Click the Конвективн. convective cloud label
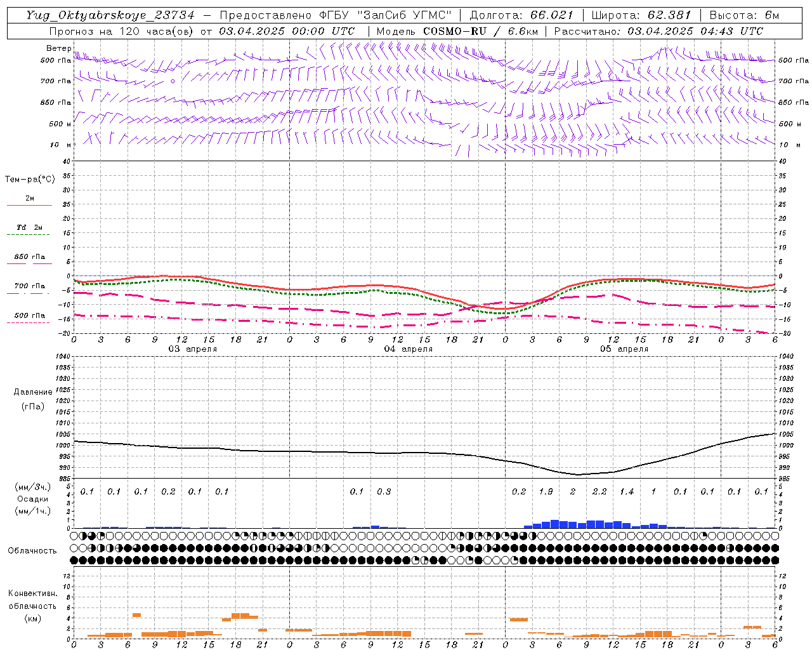The height and width of the screenshot is (650, 812). [x=33, y=594]
